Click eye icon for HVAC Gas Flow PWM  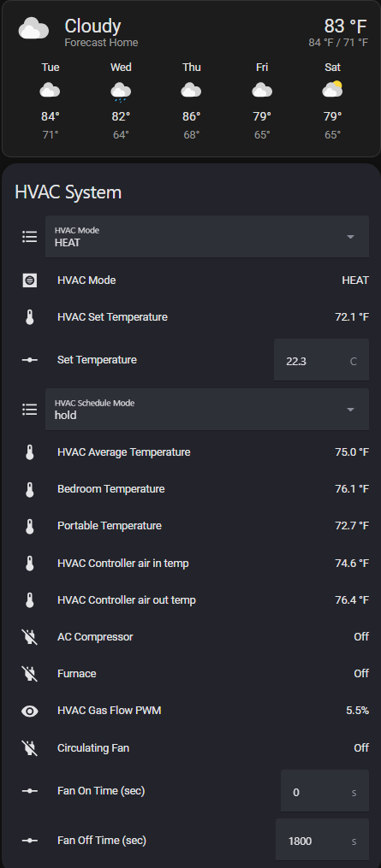click(29, 711)
